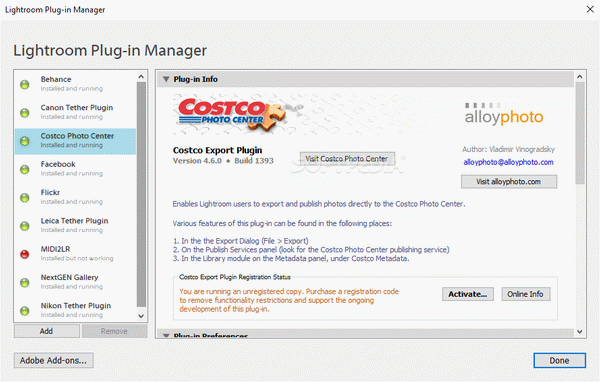This screenshot has width=600, height=382.
Task: Open the alloyphoto@alloyphoto.com email link
Action: 509,162
